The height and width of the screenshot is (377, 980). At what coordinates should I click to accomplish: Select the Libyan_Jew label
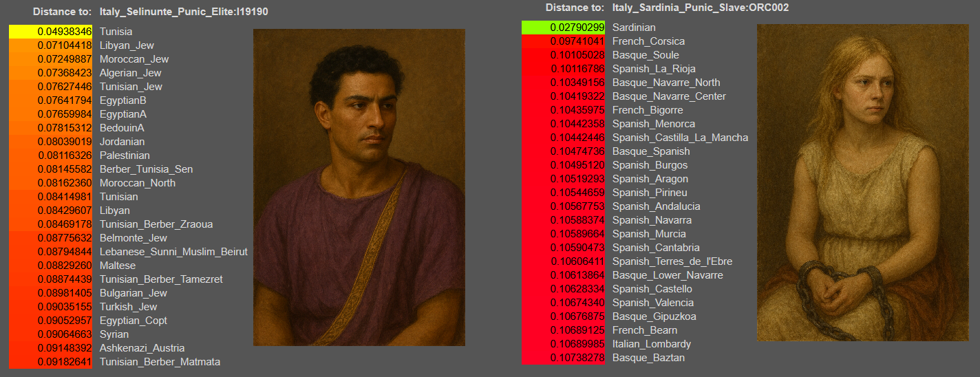point(127,45)
